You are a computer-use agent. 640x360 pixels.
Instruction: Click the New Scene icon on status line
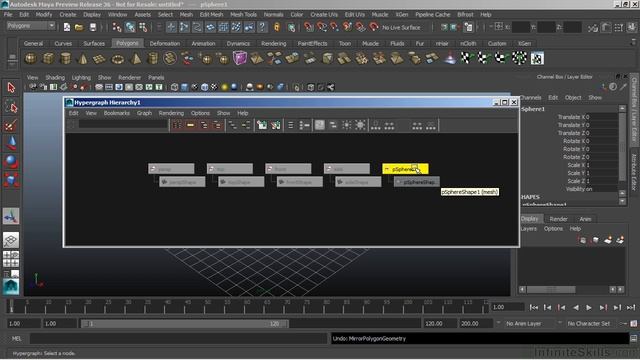coord(67,27)
